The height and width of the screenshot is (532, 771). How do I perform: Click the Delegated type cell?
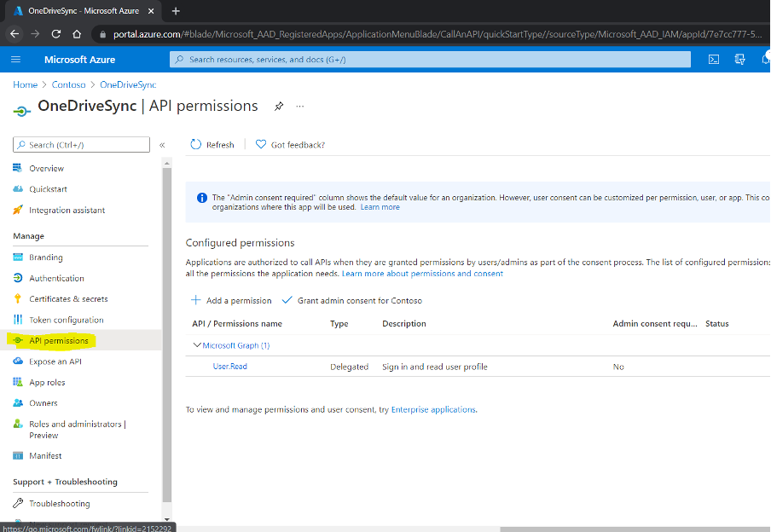pyautogui.click(x=349, y=367)
